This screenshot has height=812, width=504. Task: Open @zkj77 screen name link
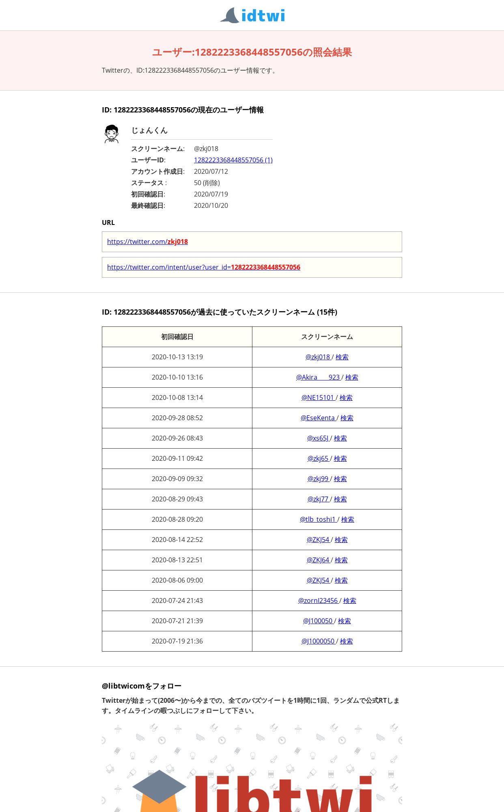click(x=319, y=499)
